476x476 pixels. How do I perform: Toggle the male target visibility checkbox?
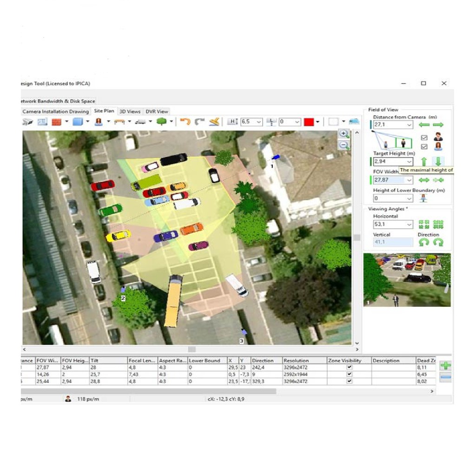[x=424, y=138]
